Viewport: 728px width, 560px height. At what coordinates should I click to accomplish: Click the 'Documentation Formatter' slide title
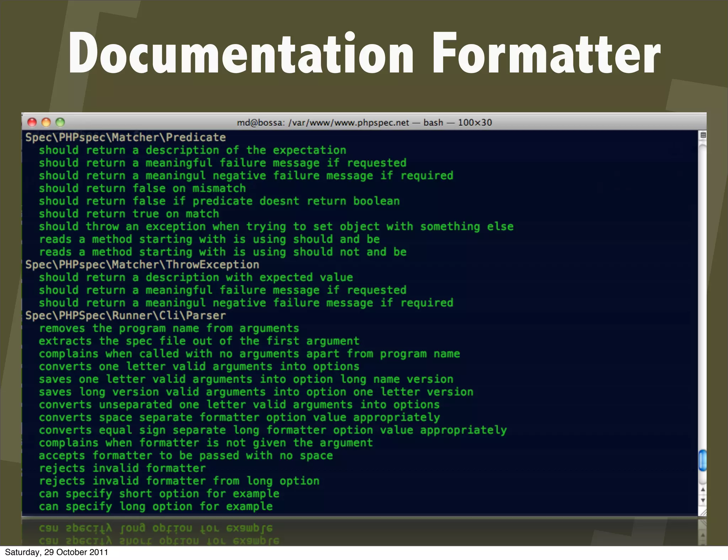point(364,53)
